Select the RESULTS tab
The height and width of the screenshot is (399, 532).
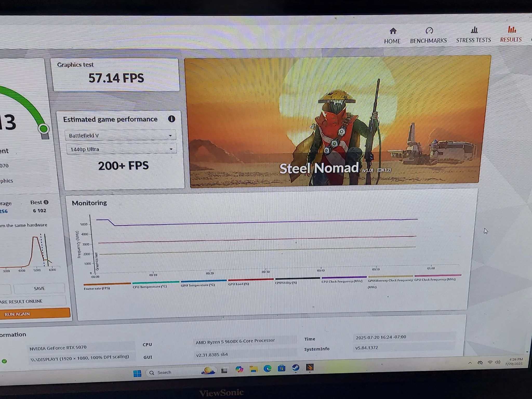tap(511, 34)
